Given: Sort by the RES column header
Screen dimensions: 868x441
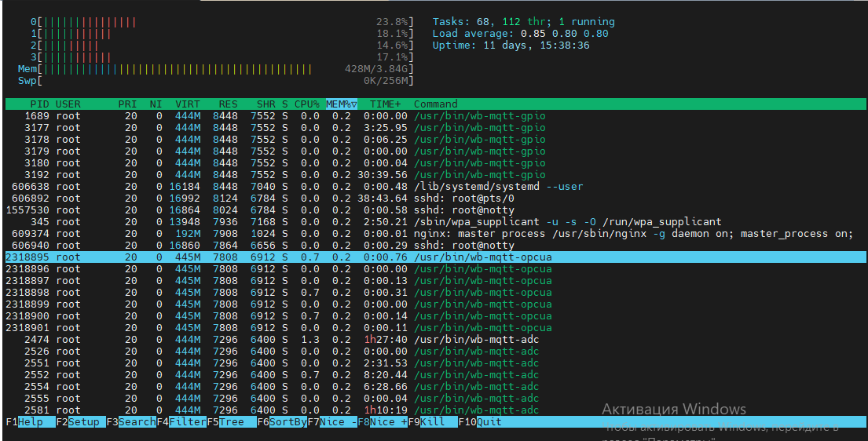Looking at the screenshot, I should (x=228, y=104).
